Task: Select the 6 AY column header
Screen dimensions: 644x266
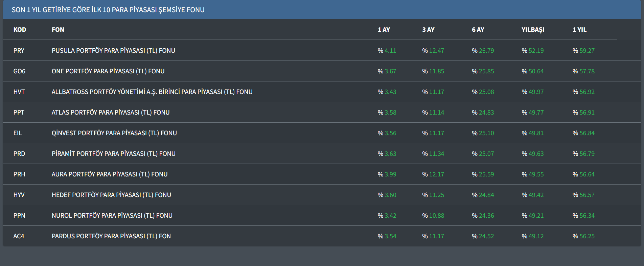Action: tap(478, 30)
